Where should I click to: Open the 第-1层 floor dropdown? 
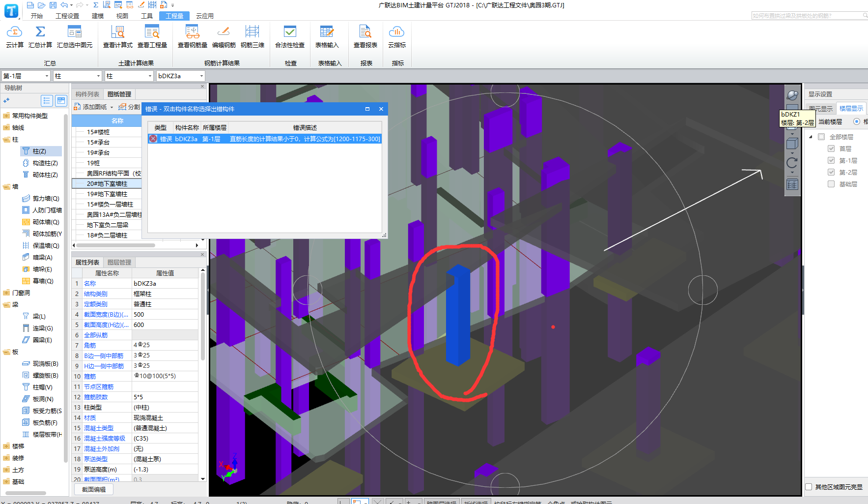tap(47, 76)
